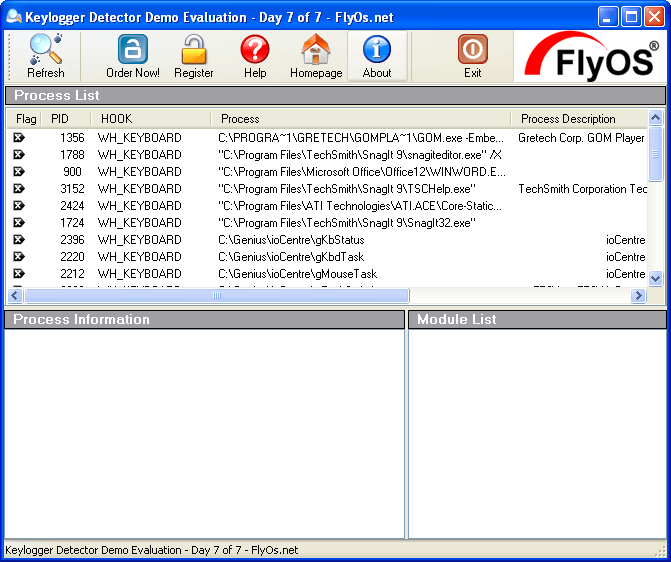Click the Exit power icon

(472, 49)
